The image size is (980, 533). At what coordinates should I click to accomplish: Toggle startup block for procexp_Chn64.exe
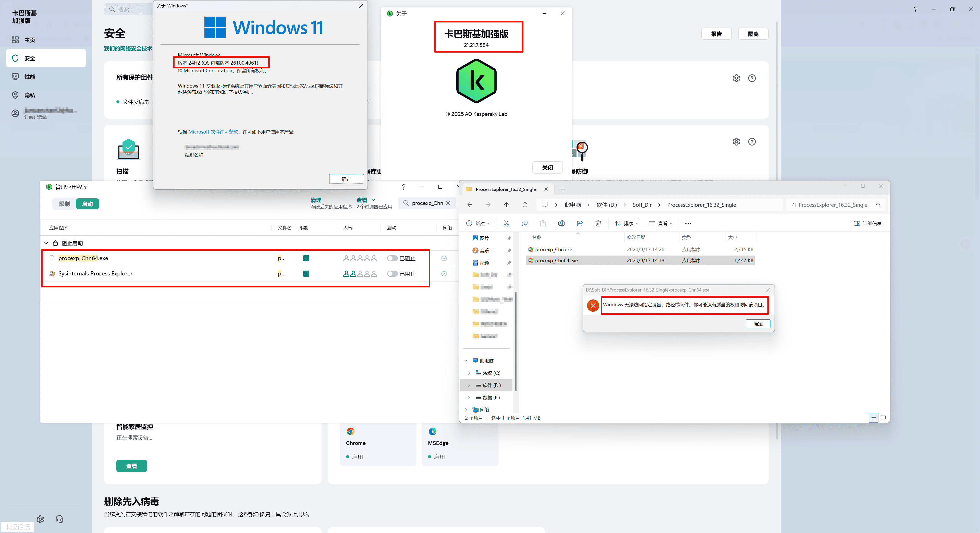point(392,258)
